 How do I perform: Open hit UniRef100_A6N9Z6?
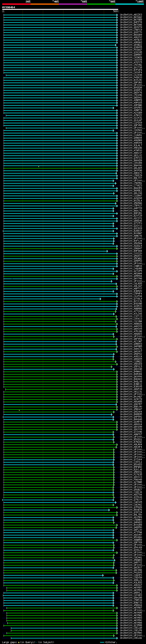(131, 324)
